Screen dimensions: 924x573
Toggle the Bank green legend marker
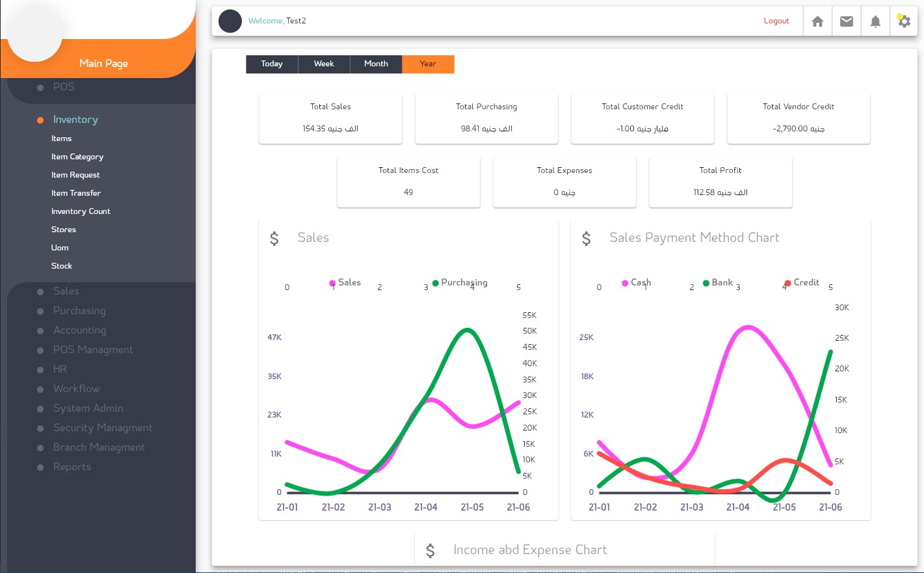(x=706, y=283)
